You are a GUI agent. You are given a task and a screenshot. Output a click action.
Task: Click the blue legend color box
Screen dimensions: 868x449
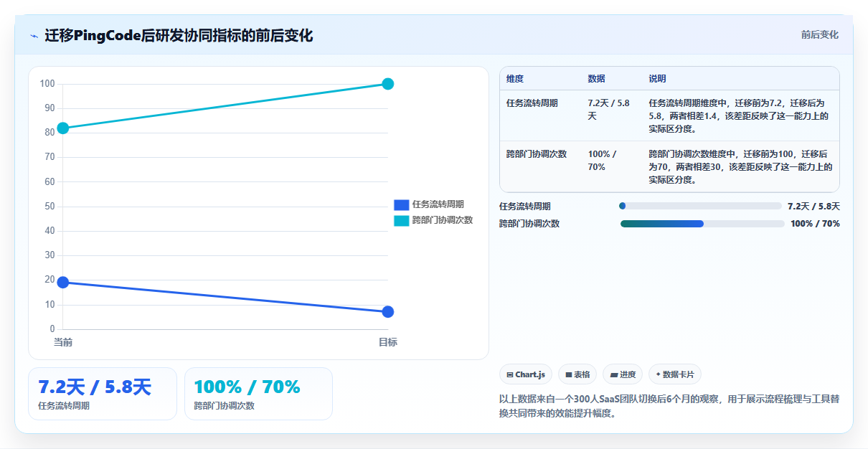402,204
